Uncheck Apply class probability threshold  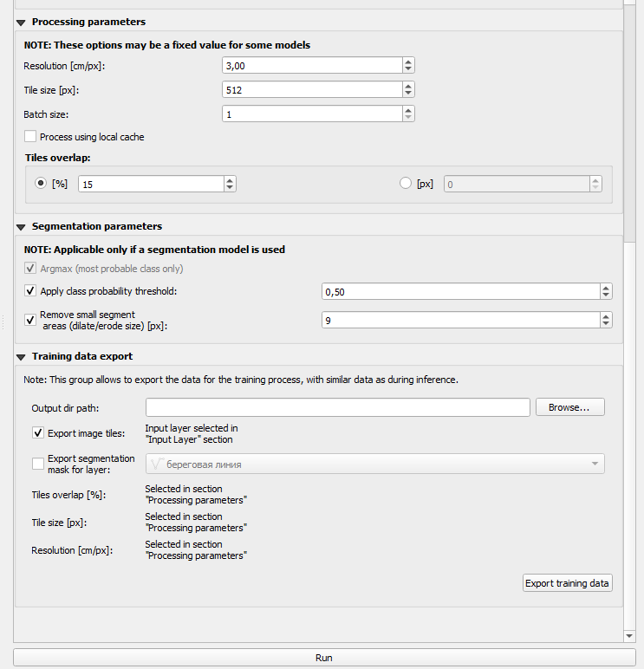point(30,291)
